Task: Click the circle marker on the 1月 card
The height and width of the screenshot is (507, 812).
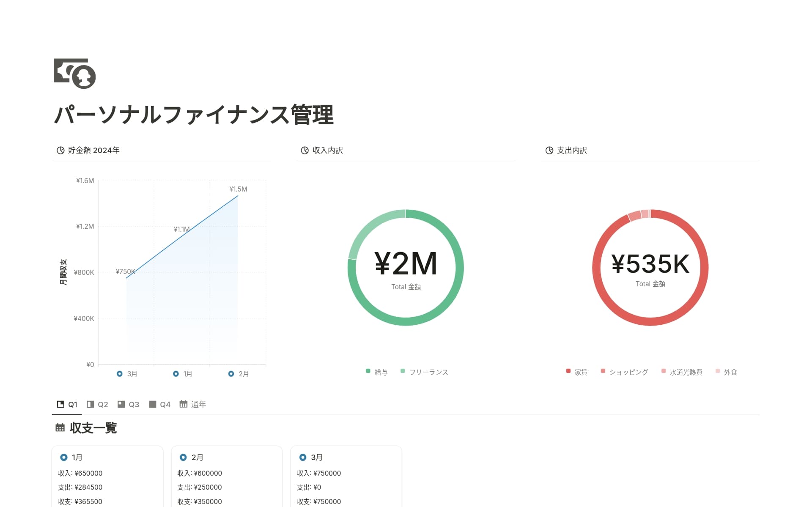Action: 64,457
